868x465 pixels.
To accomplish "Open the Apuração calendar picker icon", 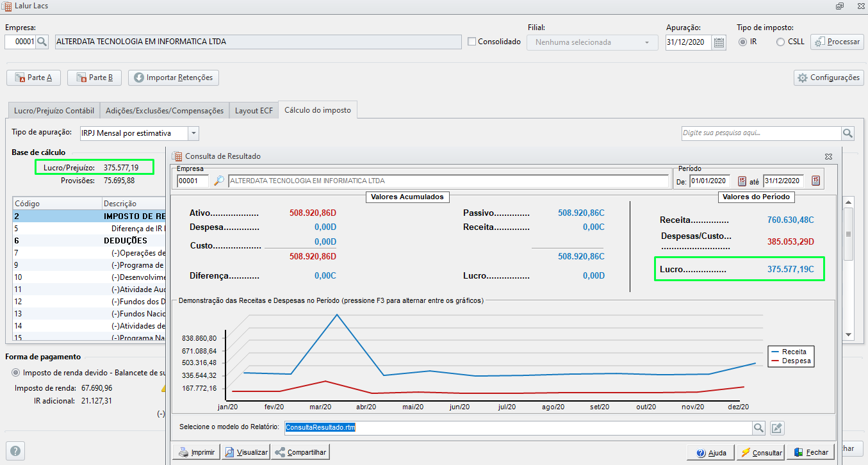I will point(719,42).
